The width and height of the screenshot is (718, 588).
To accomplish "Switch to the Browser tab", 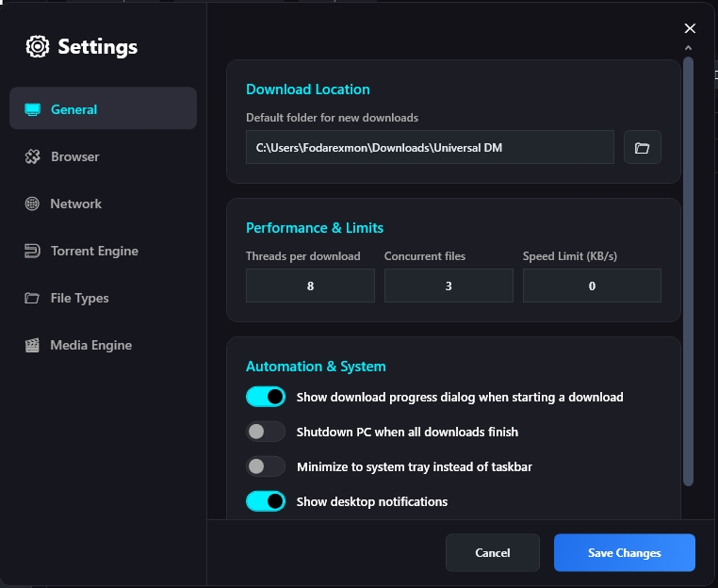I will [103, 156].
